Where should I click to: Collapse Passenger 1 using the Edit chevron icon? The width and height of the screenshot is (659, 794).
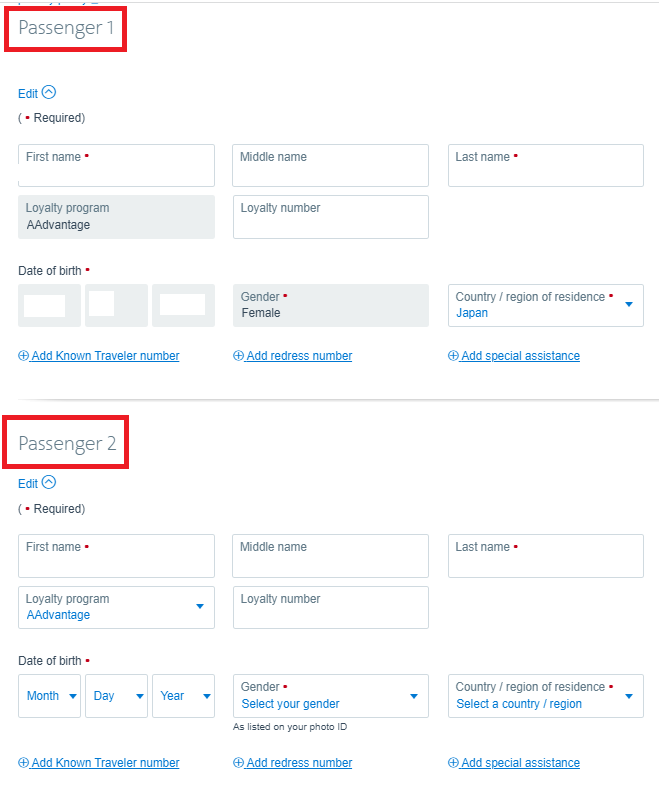[x=49, y=92]
